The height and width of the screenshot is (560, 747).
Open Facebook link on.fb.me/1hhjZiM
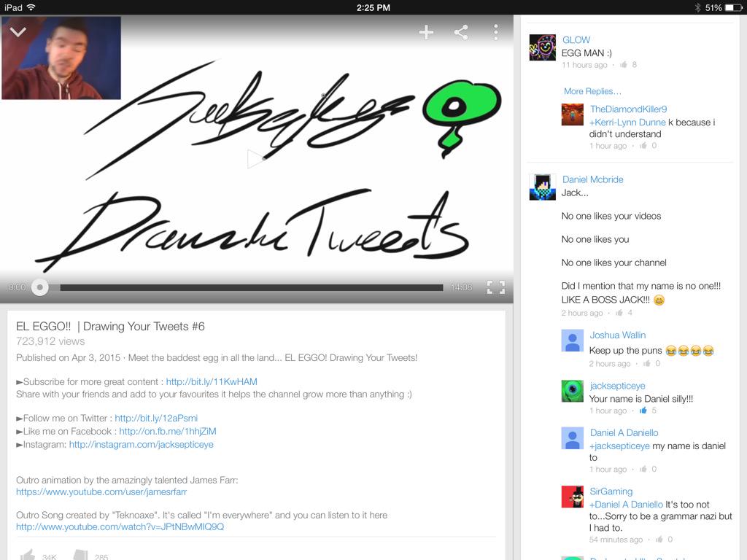pos(168,432)
